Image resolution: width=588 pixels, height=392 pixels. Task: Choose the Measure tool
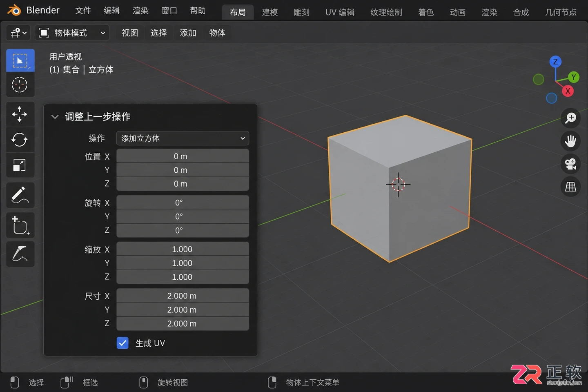[20, 254]
